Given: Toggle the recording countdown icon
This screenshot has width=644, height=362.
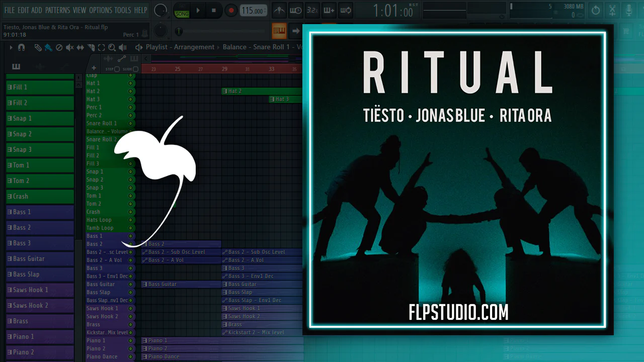Looking at the screenshot, I should 312,10.
